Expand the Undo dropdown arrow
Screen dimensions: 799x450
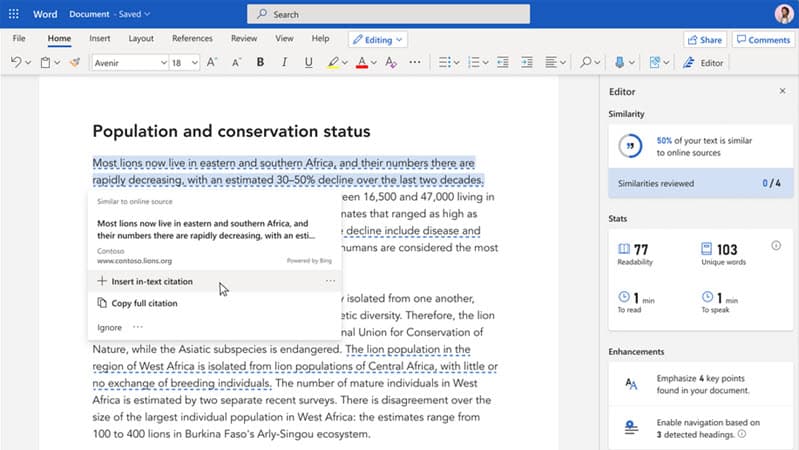tap(28, 63)
